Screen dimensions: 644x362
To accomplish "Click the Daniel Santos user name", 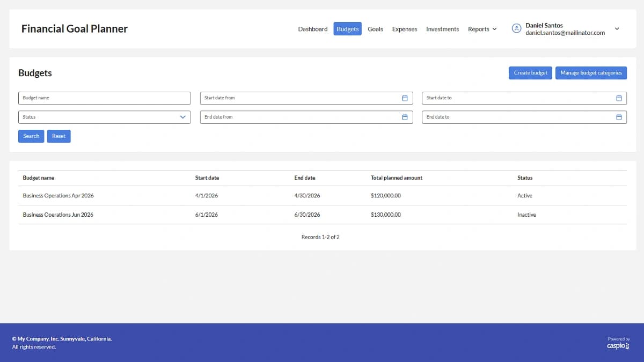I will tap(544, 25).
